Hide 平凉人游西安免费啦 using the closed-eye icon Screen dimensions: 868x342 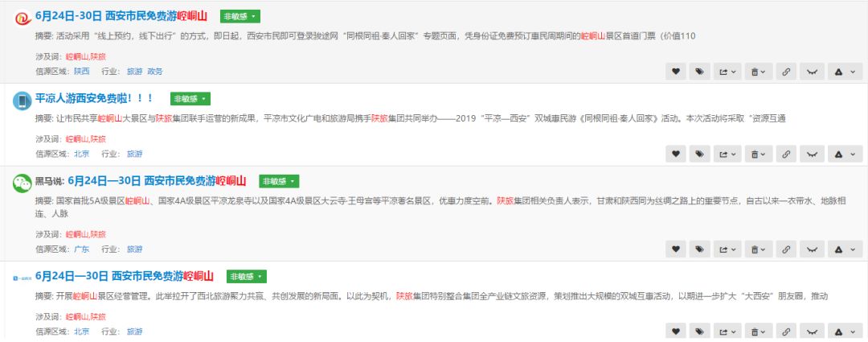(812, 154)
